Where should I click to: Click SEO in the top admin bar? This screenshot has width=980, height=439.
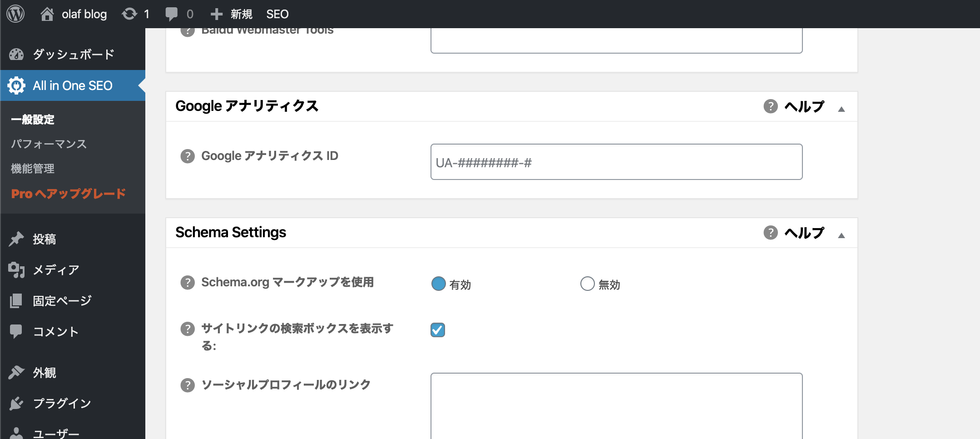point(277,14)
